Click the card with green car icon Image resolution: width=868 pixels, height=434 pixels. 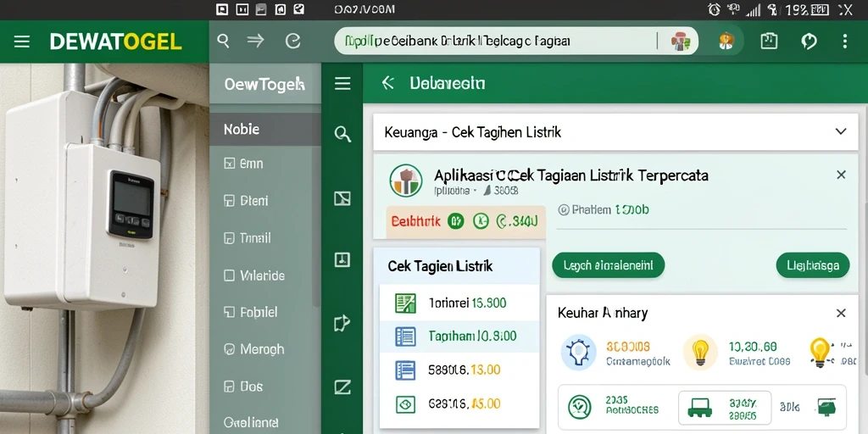(x=725, y=409)
